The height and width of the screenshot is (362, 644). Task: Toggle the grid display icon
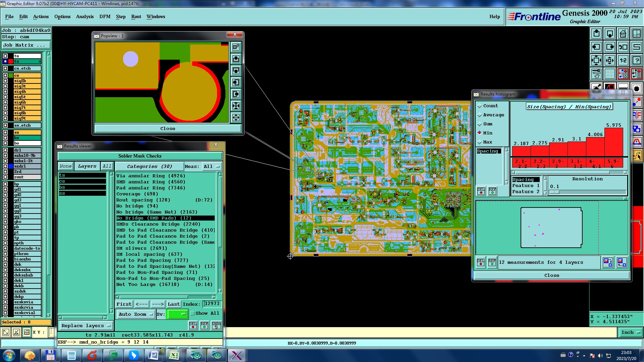coord(610,74)
